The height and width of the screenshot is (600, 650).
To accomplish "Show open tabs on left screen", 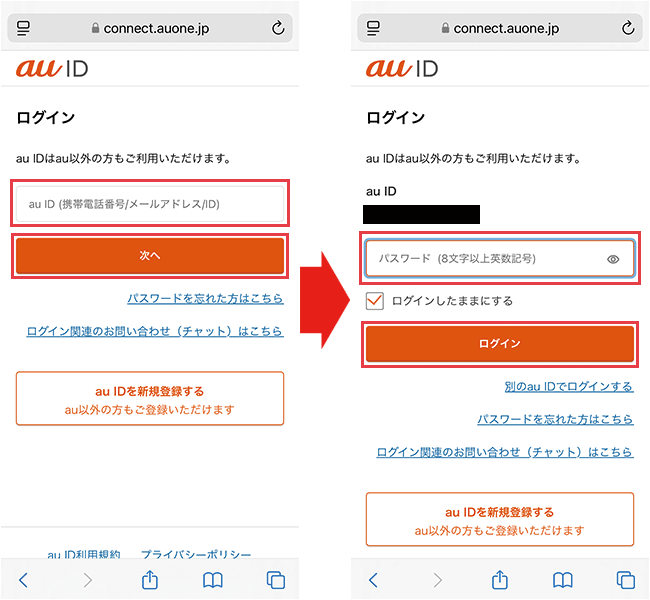I will 276,580.
